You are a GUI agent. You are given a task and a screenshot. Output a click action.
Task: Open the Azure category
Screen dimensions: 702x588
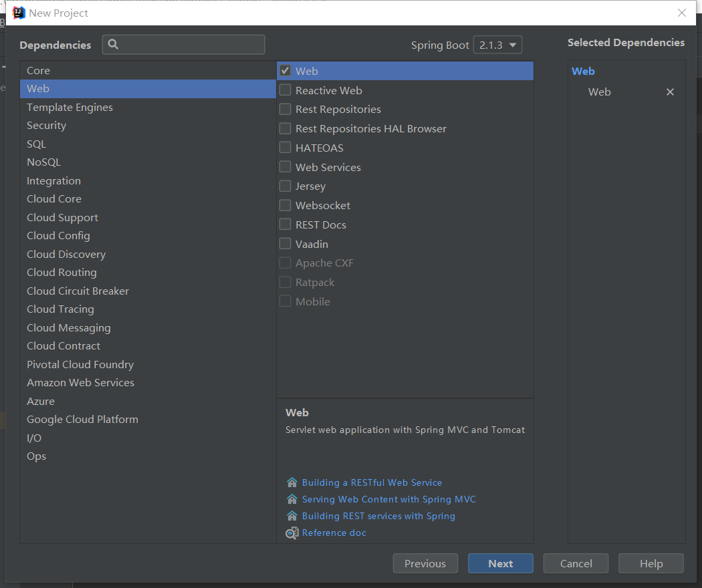148,401
